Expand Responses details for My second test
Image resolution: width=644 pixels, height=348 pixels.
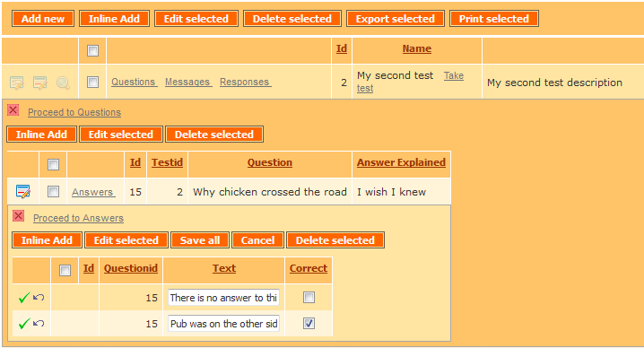tap(245, 82)
